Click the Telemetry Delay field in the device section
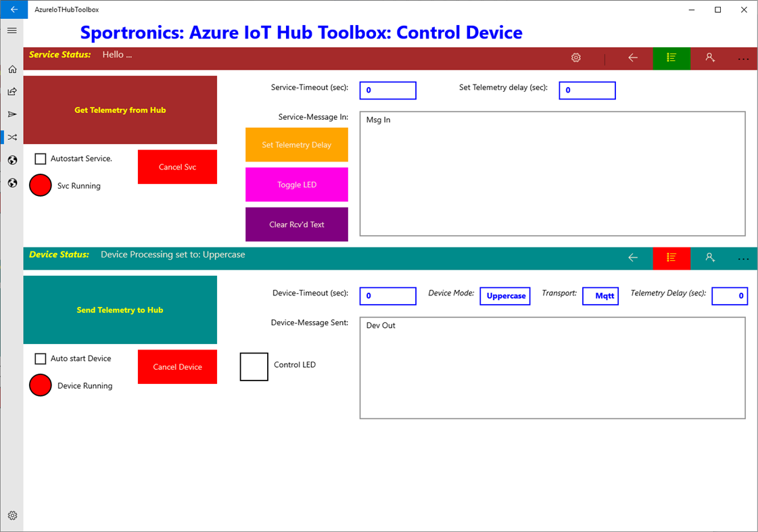 730,295
